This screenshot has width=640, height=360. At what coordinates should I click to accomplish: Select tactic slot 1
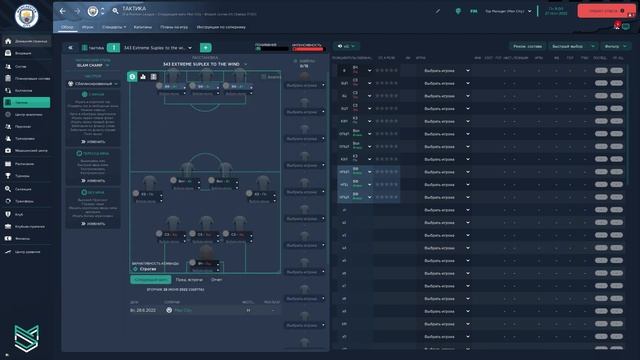(113, 48)
